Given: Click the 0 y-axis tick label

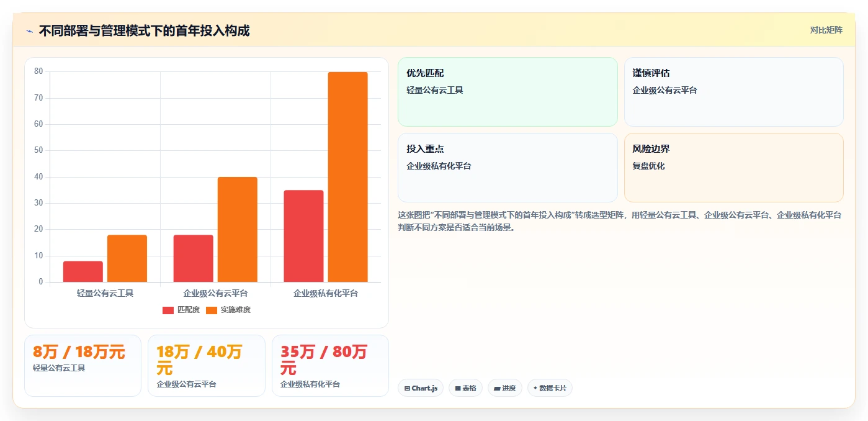Looking at the screenshot, I should [x=41, y=282].
